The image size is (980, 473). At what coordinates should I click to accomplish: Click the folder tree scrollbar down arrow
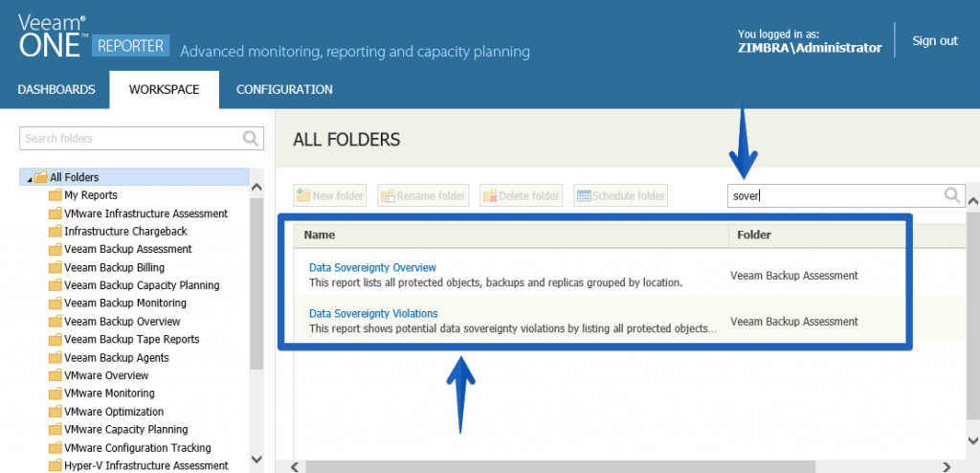point(256,460)
